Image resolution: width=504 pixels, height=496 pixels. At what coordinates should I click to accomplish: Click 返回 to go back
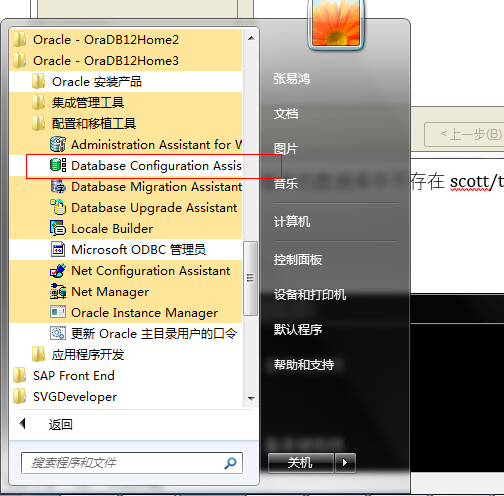(60, 424)
